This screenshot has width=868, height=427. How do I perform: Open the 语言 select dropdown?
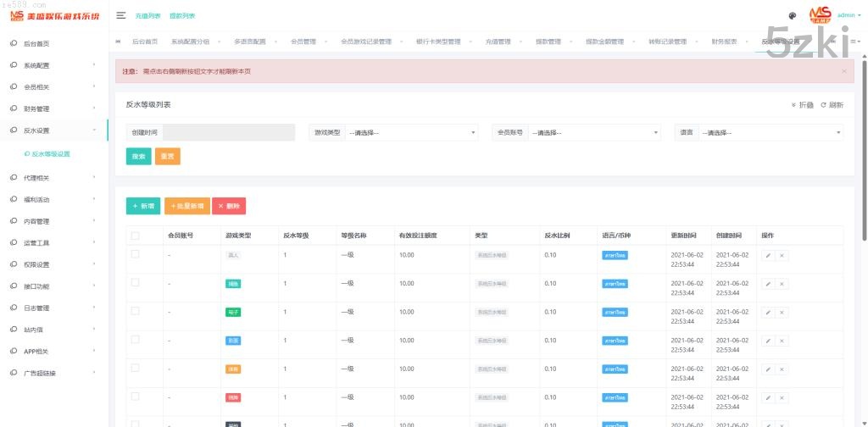pos(771,132)
